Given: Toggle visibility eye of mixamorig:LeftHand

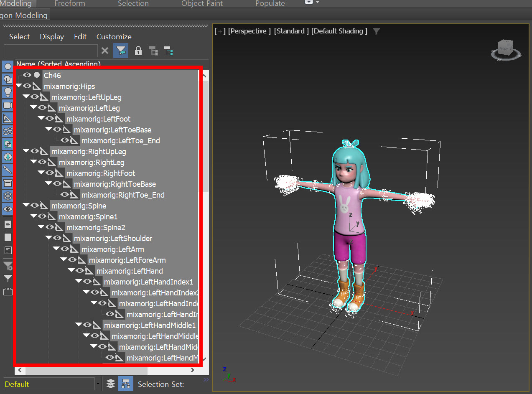Looking at the screenshot, I should 80,271.
